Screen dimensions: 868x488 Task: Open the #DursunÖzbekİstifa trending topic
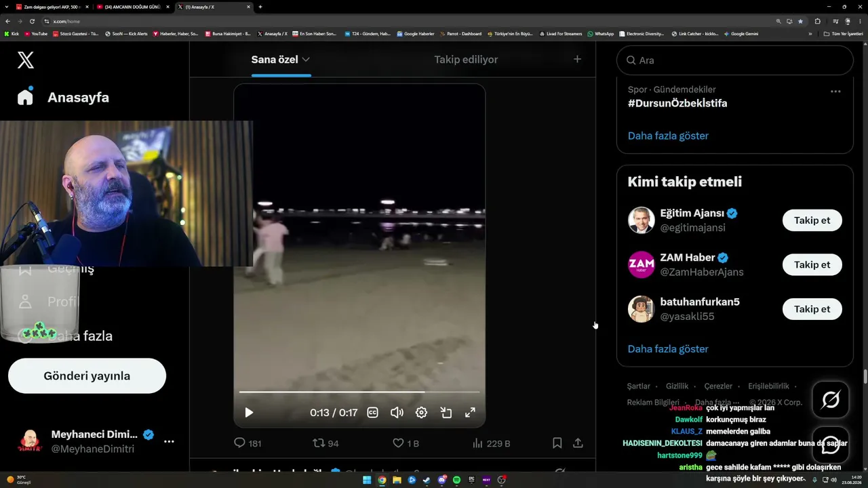pyautogui.click(x=677, y=103)
